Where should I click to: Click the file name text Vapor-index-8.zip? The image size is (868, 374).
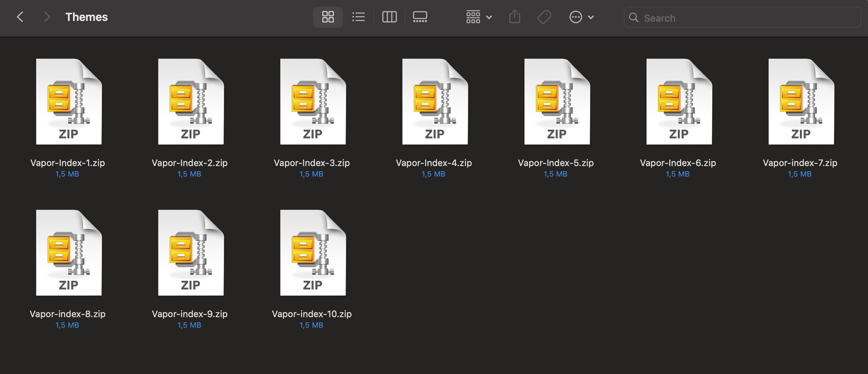[67, 314]
